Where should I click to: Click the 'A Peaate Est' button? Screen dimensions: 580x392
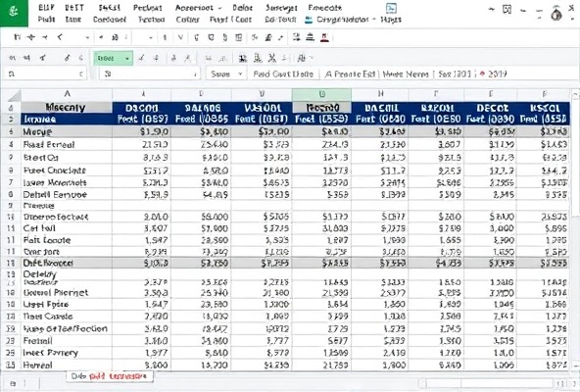[350, 74]
